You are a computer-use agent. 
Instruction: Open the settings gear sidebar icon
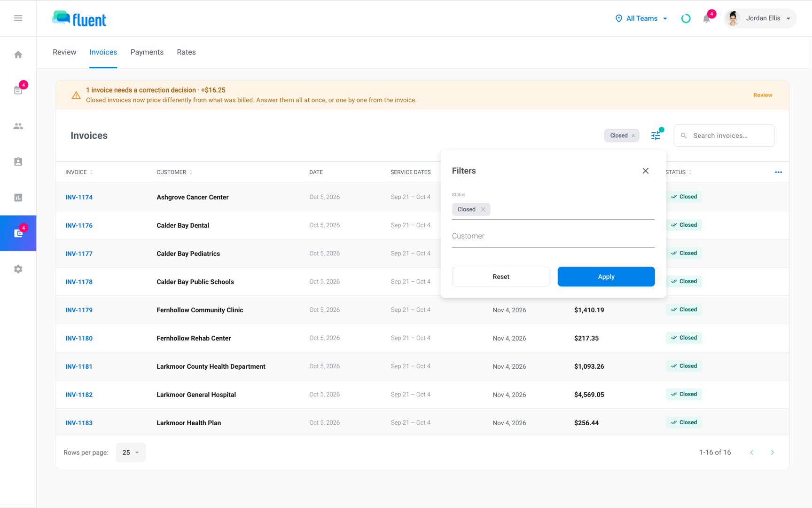click(x=18, y=269)
